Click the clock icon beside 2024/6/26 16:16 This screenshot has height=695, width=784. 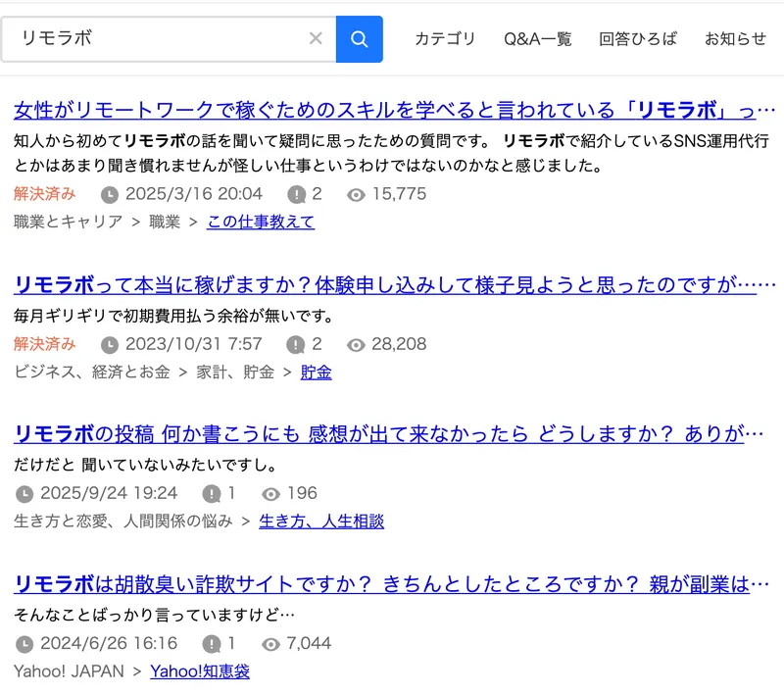24,644
